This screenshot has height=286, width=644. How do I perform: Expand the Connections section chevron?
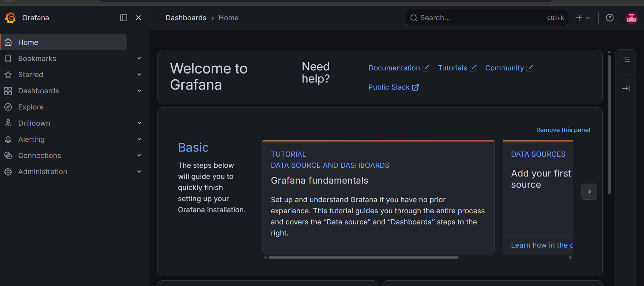click(139, 155)
